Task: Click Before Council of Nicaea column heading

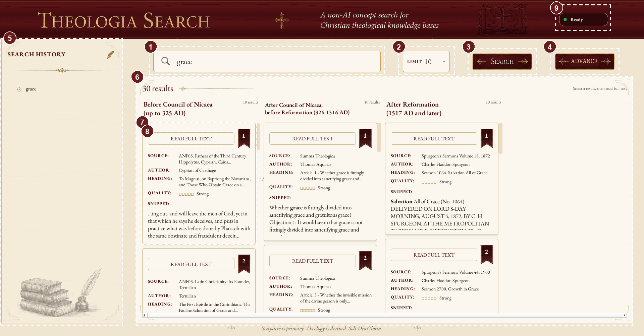Action: pos(178,109)
